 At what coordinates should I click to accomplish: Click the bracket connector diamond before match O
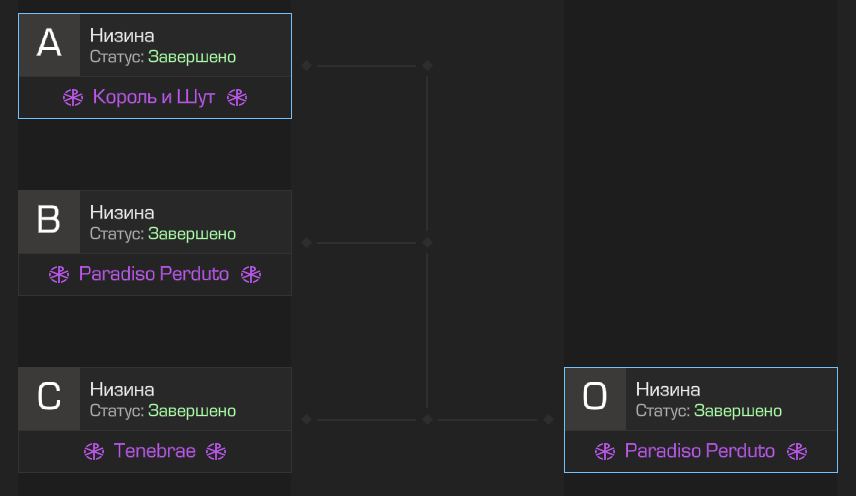pyautogui.click(x=548, y=419)
